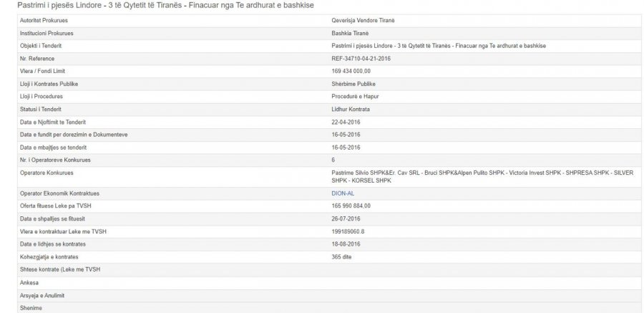Screen dimensions: 644x313
Task: Click the winner announcement date 26-07-2016
Action: coord(336,218)
